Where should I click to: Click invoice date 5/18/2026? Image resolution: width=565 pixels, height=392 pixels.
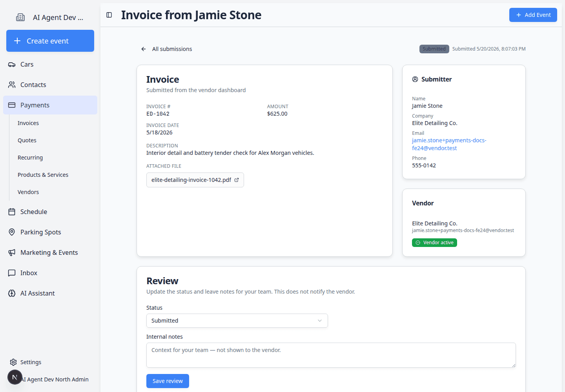159,132
